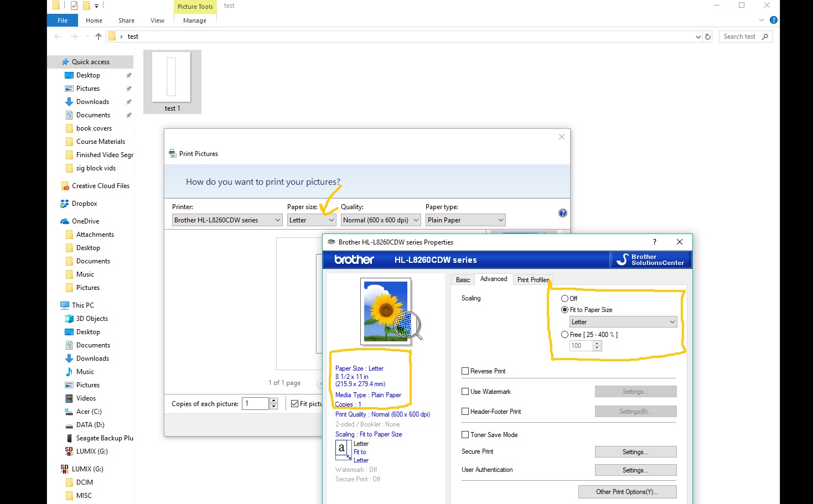Click the back navigation arrow
The width and height of the screenshot is (813, 504).
58,37
